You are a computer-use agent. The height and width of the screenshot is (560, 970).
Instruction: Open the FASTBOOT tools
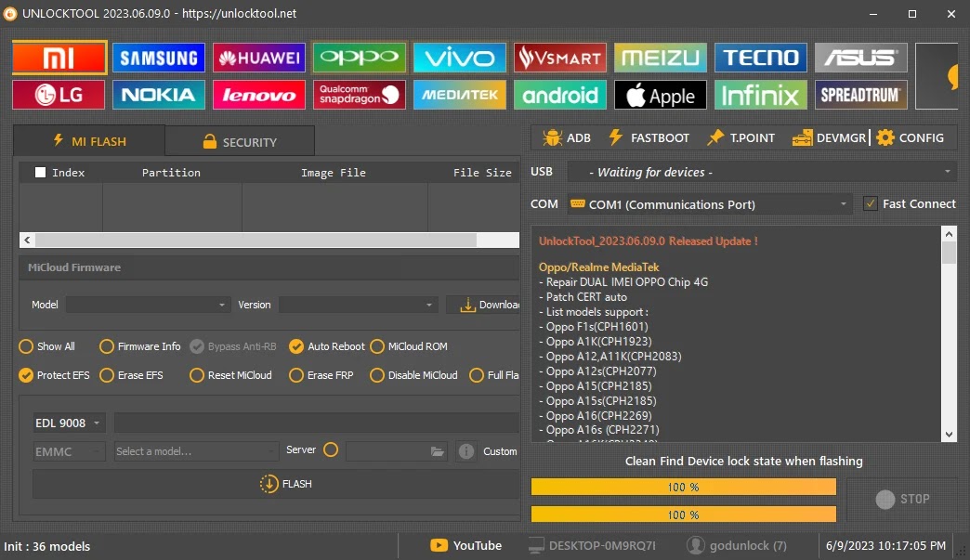coord(649,137)
